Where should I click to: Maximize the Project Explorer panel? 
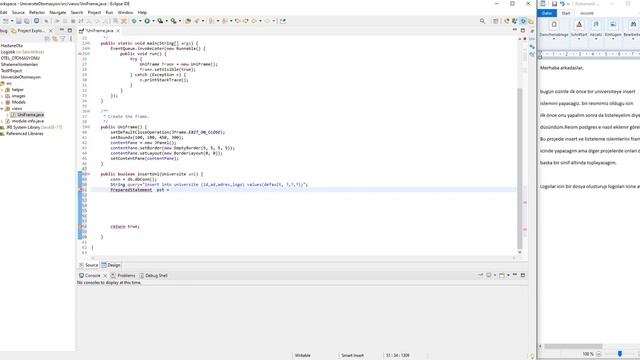tap(70, 30)
